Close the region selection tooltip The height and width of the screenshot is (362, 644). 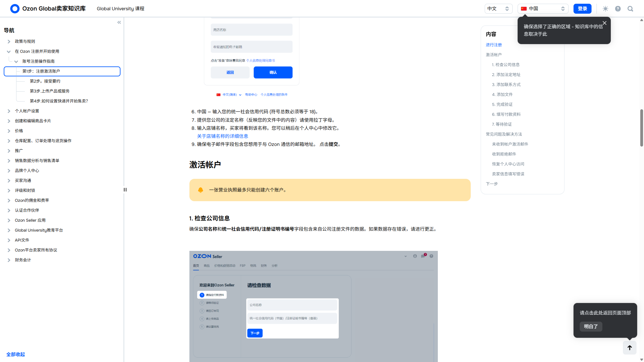pos(604,23)
